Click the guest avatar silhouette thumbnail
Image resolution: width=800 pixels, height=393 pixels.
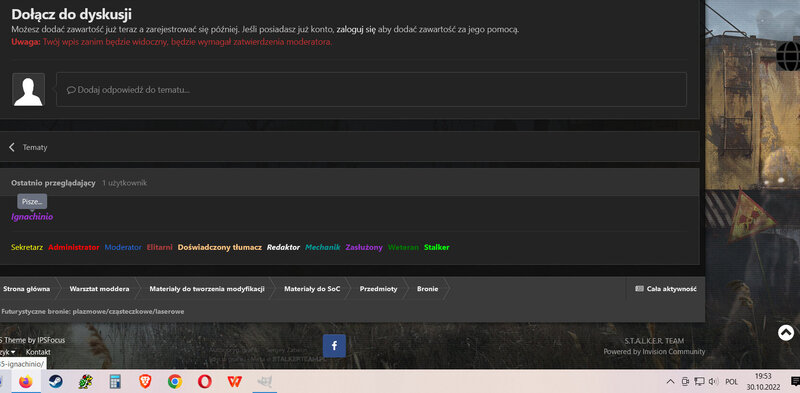29,89
